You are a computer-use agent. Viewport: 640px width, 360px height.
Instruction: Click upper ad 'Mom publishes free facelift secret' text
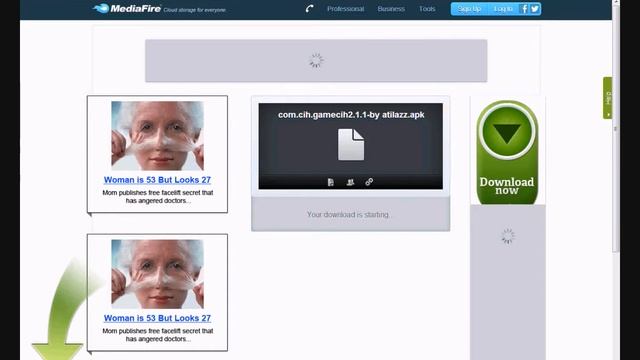pos(158,196)
